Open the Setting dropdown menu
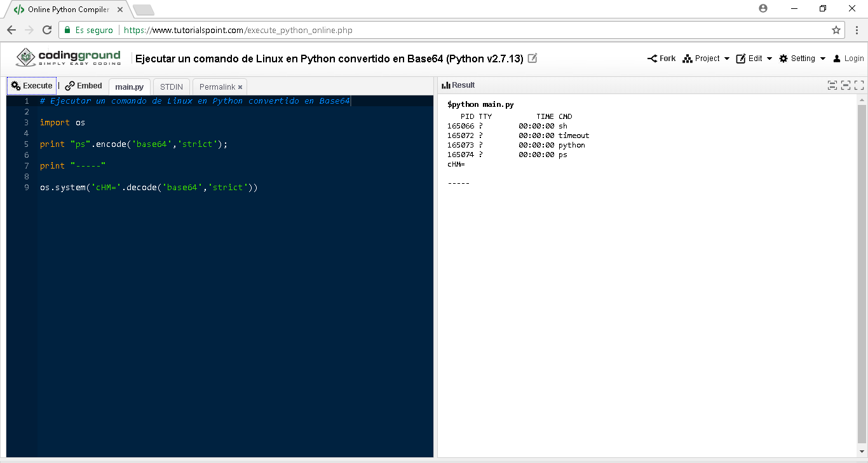Viewport: 868px width, 463px height. pyautogui.click(x=803, y=59)
